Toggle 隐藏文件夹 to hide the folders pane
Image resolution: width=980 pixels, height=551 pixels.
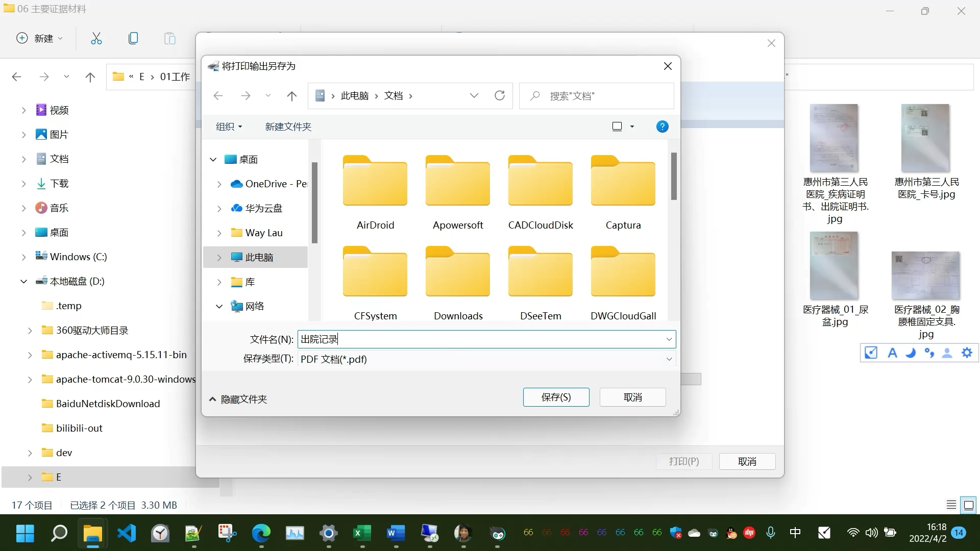pyautogui.click(x=238, y=399)
